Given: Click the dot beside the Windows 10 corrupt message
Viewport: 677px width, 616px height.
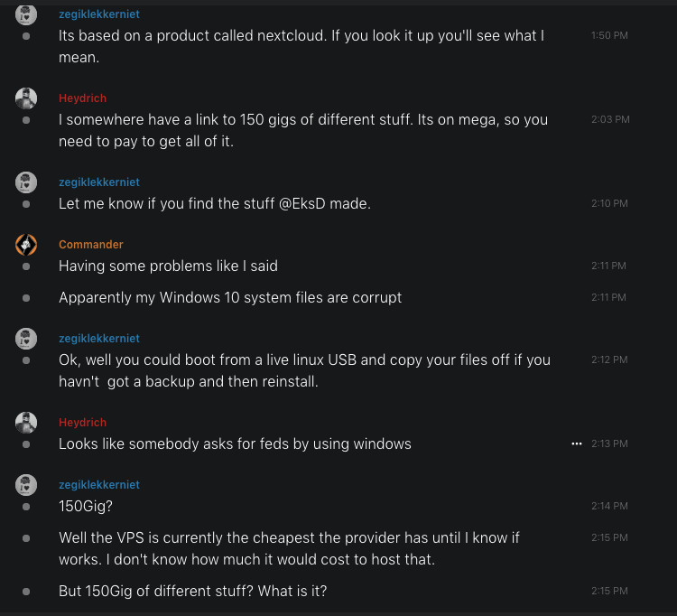Looking at the screenshot, I should pos(26,298).
